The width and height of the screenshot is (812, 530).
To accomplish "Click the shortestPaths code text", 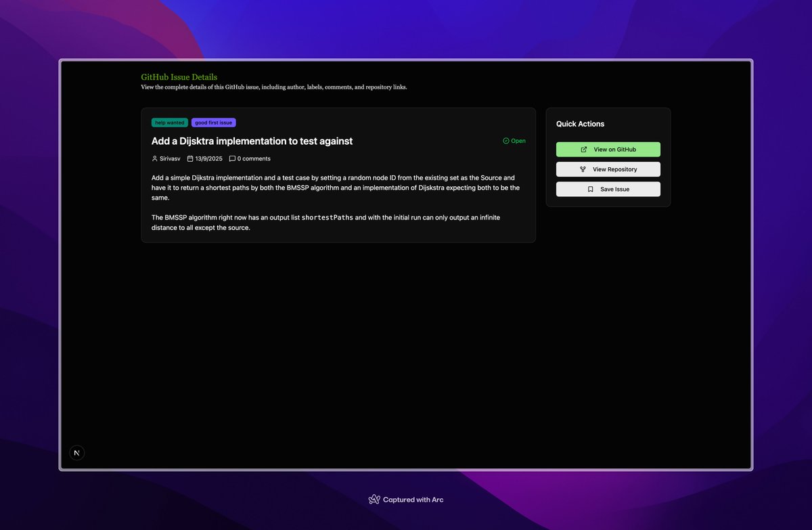I will [328, 217].
